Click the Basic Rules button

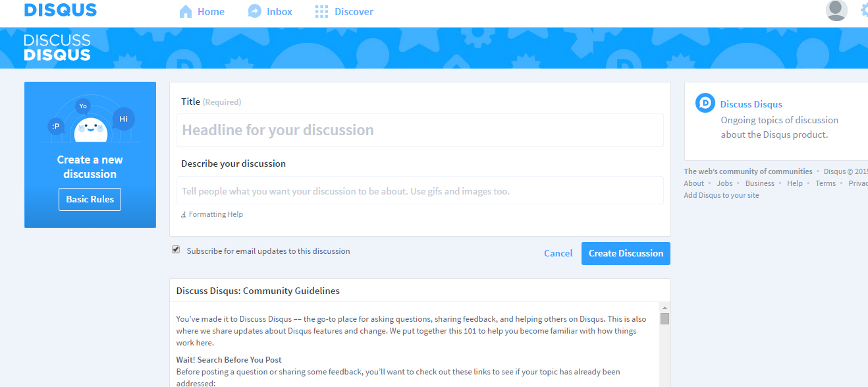90,199
